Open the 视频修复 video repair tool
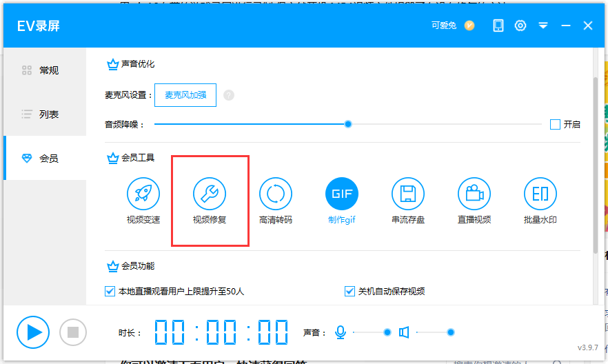 tap(210, 201)
